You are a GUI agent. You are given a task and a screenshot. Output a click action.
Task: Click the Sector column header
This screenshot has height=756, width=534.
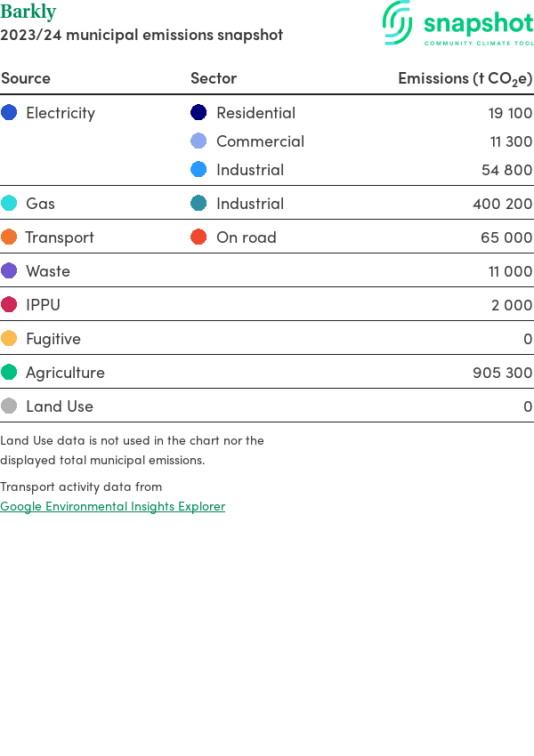[214, 78]
